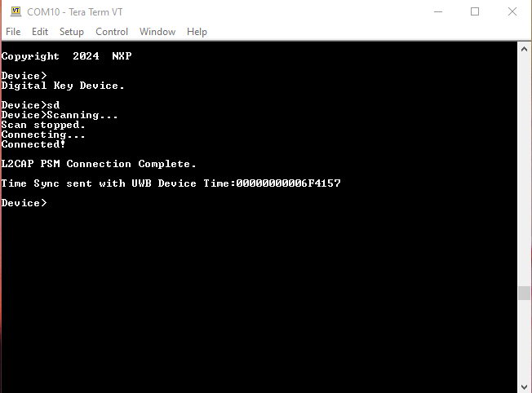
Task: Click the L2CAP PSM Connection Complete line
Action: click(x=99, y=164)
